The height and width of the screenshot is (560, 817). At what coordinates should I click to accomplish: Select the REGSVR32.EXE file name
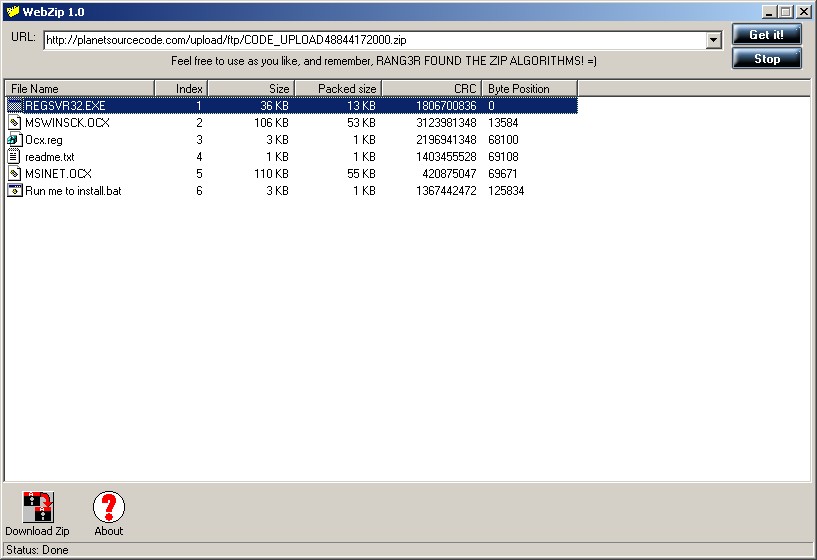point(65,106)
